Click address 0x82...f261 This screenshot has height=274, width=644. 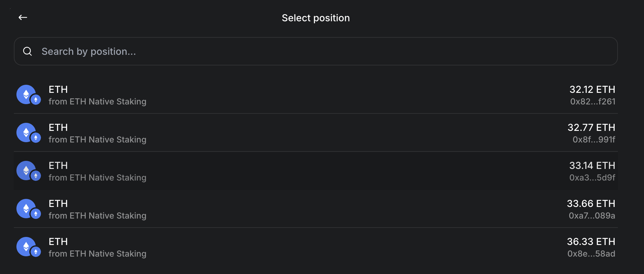(593, 102)
